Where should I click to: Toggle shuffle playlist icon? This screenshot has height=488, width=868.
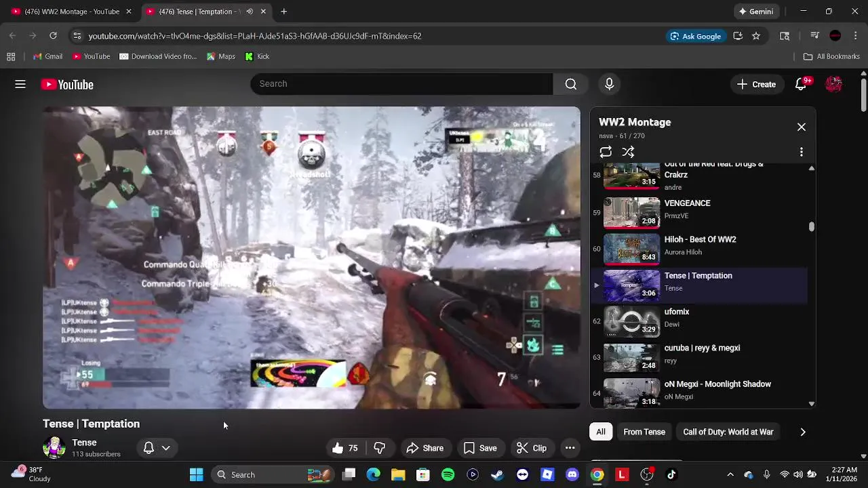point(628,152)
